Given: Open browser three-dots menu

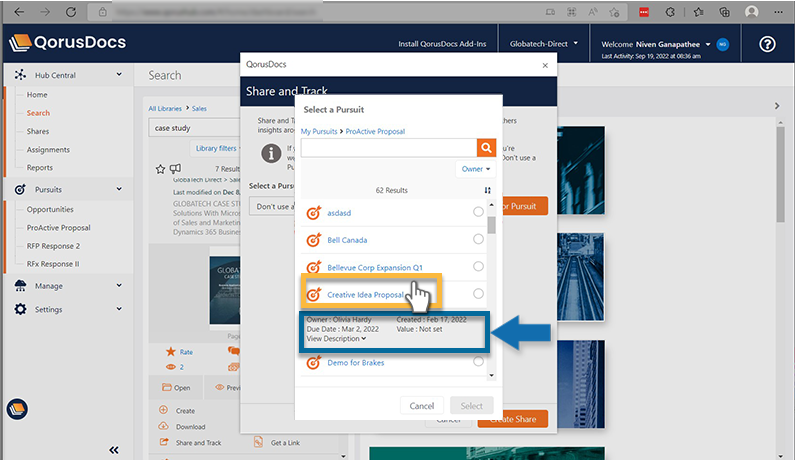Looking at the screenshot, I should click(x=778, y=12).
